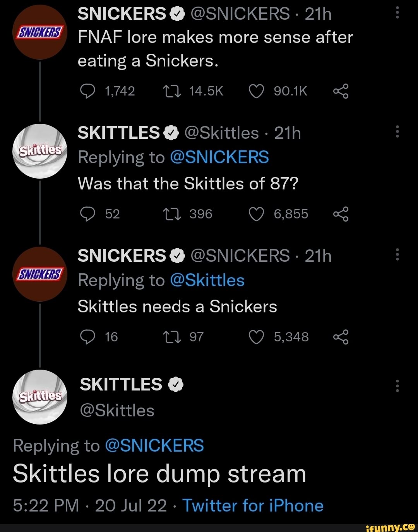
Task: Click the retweet icon showing 97
Action: click(171, 336)
